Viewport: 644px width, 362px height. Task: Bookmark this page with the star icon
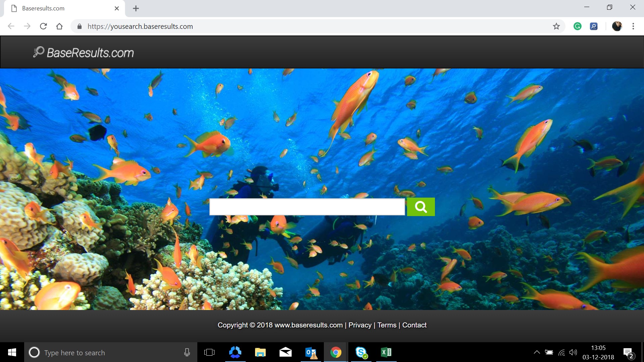pyautogui.click(x=556, y=26)
